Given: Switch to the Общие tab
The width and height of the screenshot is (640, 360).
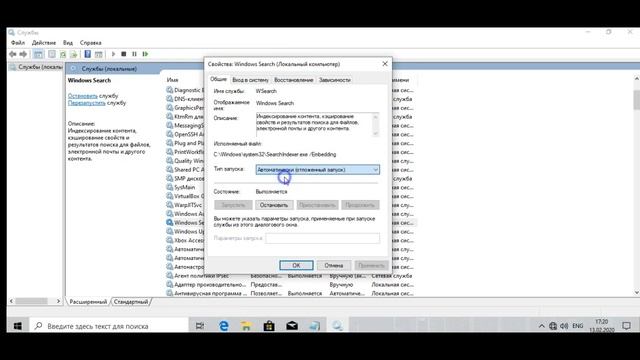Looking at the screenshot, I should tap(218, 79).
